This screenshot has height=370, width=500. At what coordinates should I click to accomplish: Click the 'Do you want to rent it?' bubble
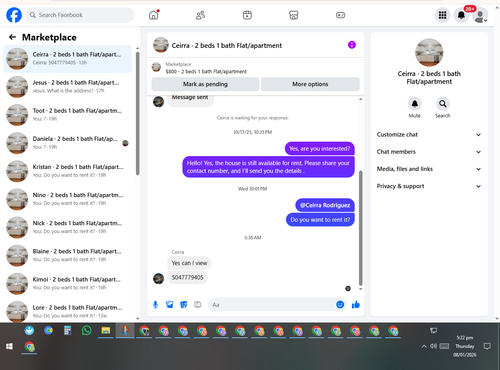320,220
